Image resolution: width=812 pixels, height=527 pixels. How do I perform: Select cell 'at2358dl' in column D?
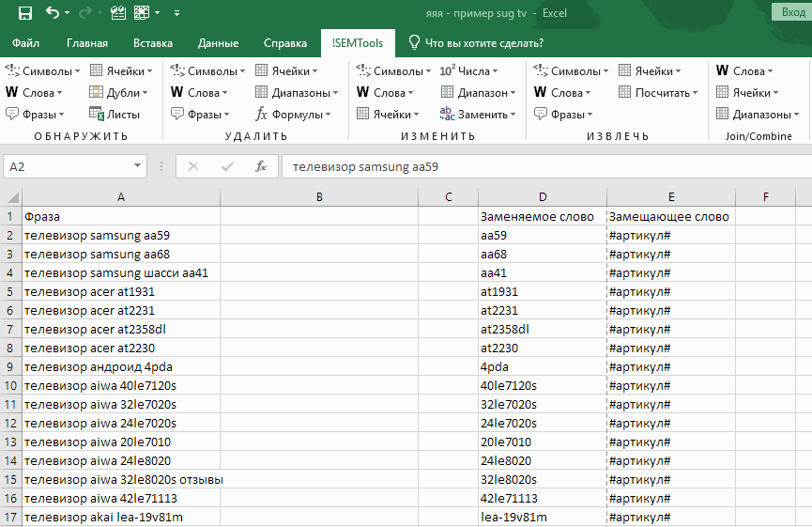(543, 329)
